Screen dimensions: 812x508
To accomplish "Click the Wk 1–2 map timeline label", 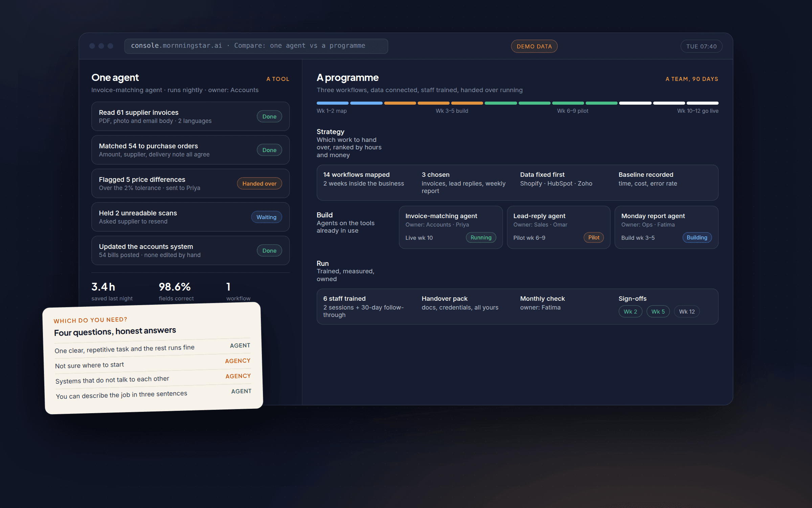I will pyautogui.click(x=332, y=111).
